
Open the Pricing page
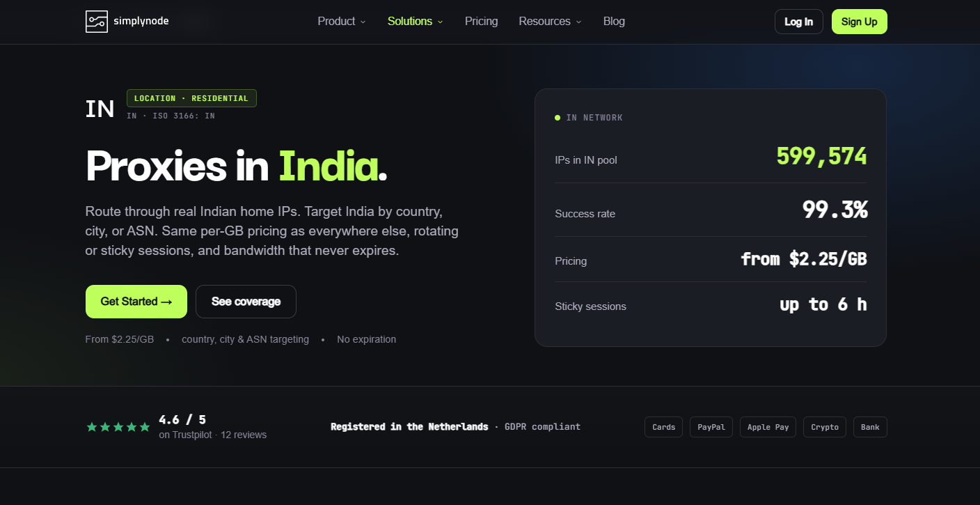pos(482,22)
